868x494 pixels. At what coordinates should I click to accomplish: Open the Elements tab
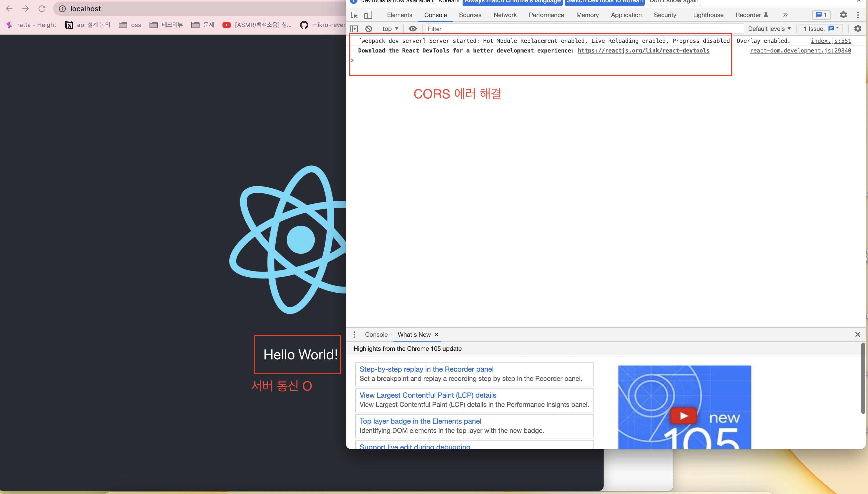[399, 15]
